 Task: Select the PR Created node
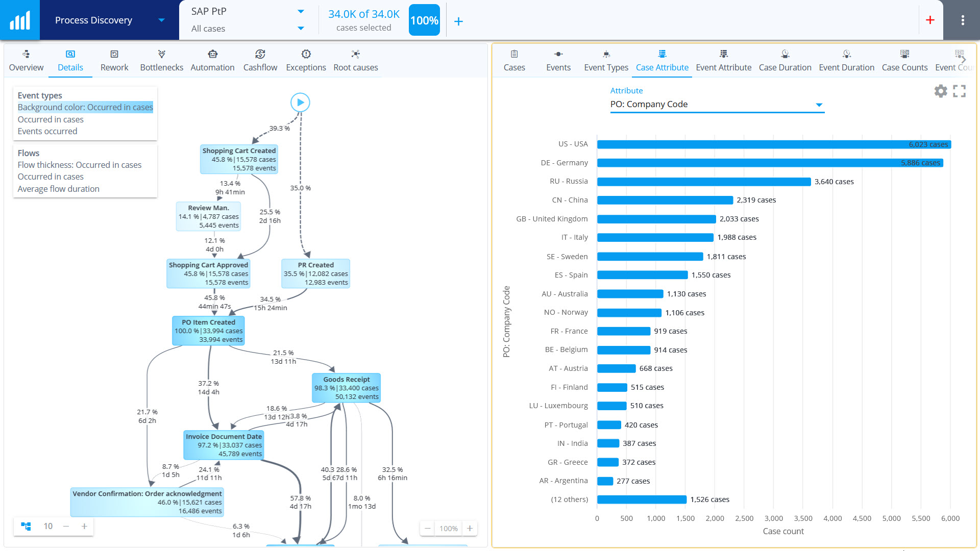(x=316, y=273)
